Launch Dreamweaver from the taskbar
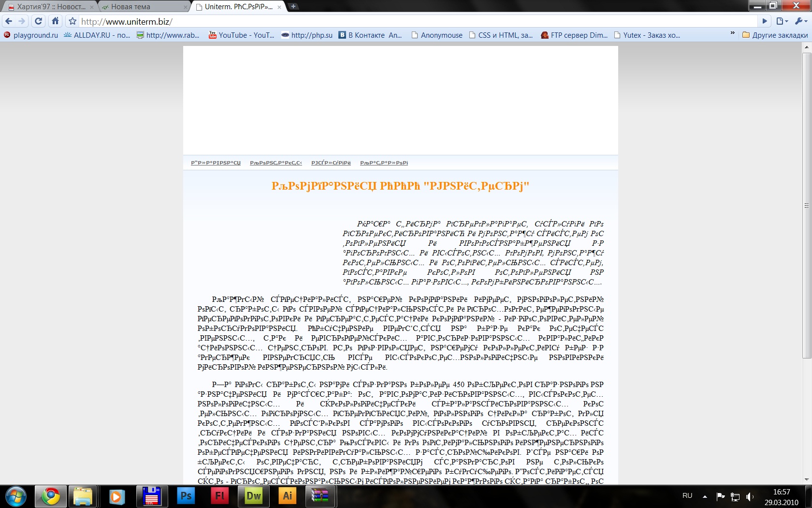 (253, 496)
